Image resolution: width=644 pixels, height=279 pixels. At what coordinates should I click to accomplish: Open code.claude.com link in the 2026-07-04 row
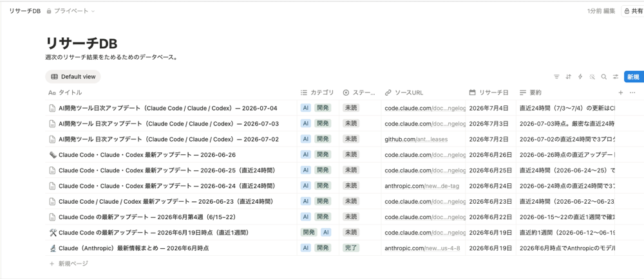[x=425, y=108]
